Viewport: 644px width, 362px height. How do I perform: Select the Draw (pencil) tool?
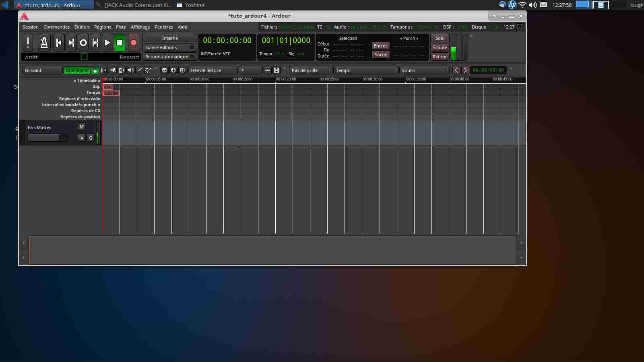pos(139,70)
